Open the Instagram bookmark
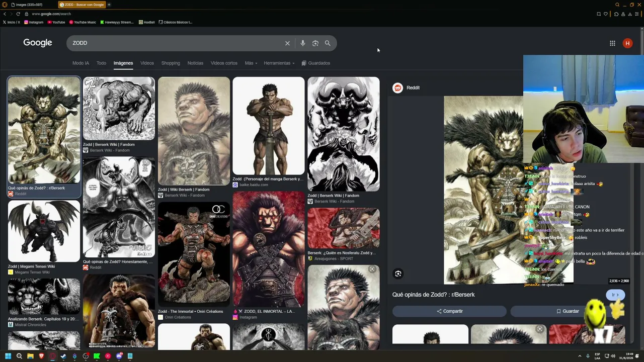 [33, 22]
